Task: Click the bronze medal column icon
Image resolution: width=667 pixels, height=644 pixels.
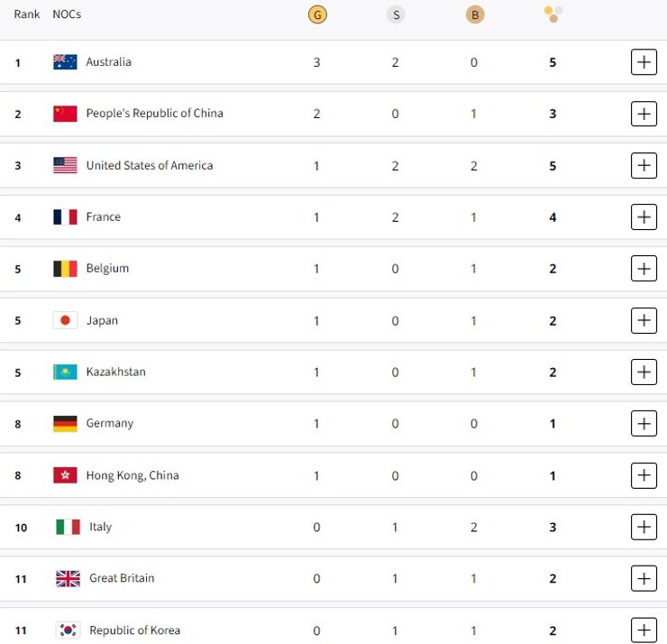Action: 474,14
